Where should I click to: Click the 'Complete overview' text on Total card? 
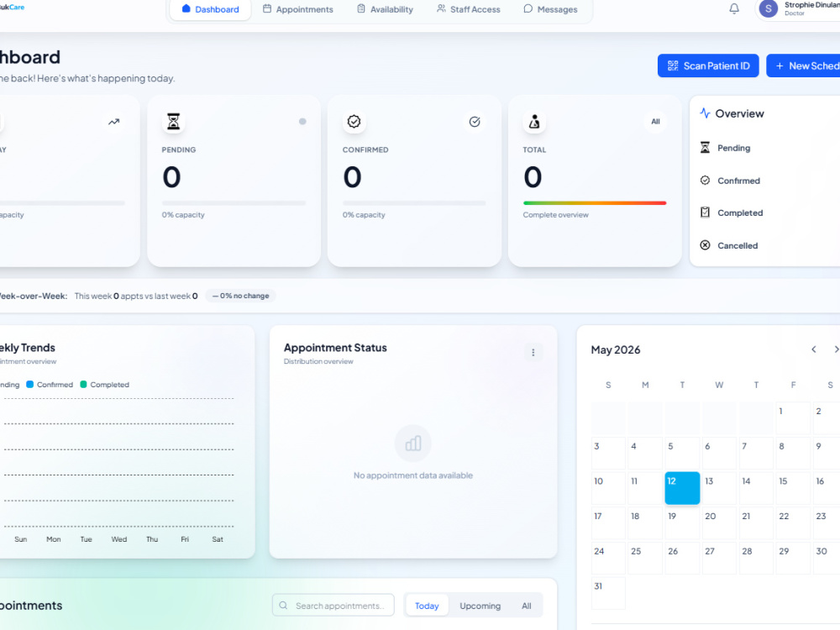pos(555,215)
